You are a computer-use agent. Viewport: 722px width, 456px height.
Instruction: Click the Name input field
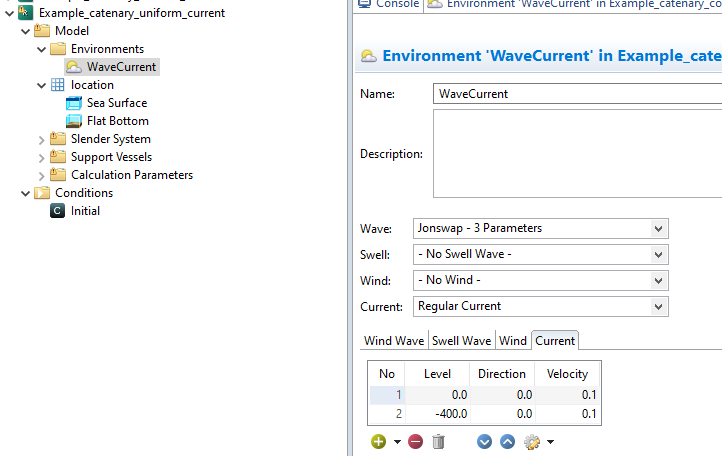pyautogui.click(x=577, y=94)
